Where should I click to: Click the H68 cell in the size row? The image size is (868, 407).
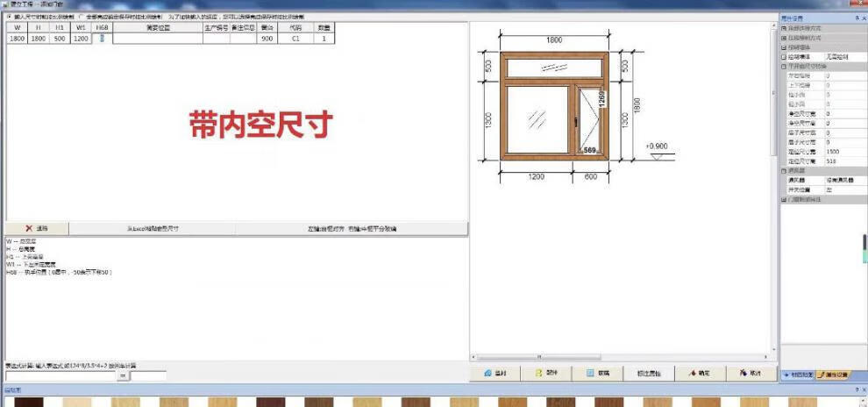pos(103,39)
